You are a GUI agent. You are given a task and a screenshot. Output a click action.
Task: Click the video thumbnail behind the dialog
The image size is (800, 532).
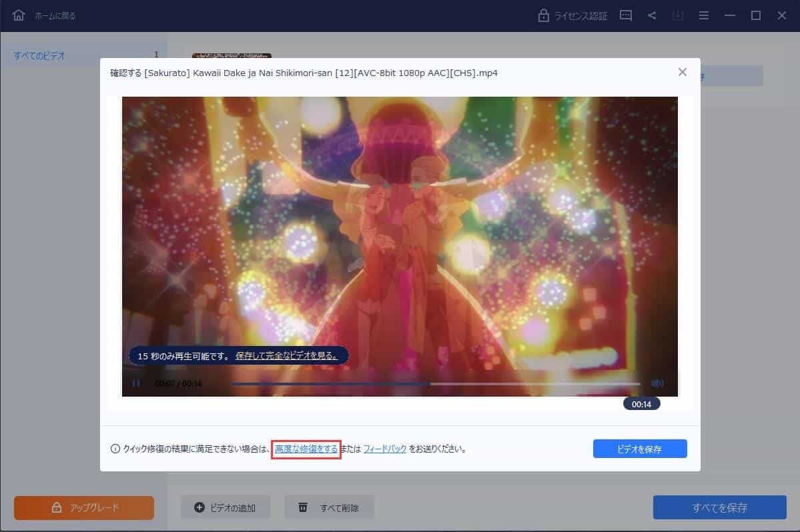(x=232, y=55)
